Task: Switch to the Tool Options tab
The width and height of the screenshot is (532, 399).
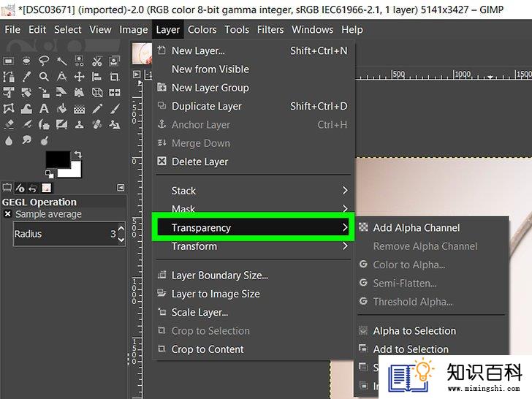Action: pyautogui.click(x=7, y=188)
